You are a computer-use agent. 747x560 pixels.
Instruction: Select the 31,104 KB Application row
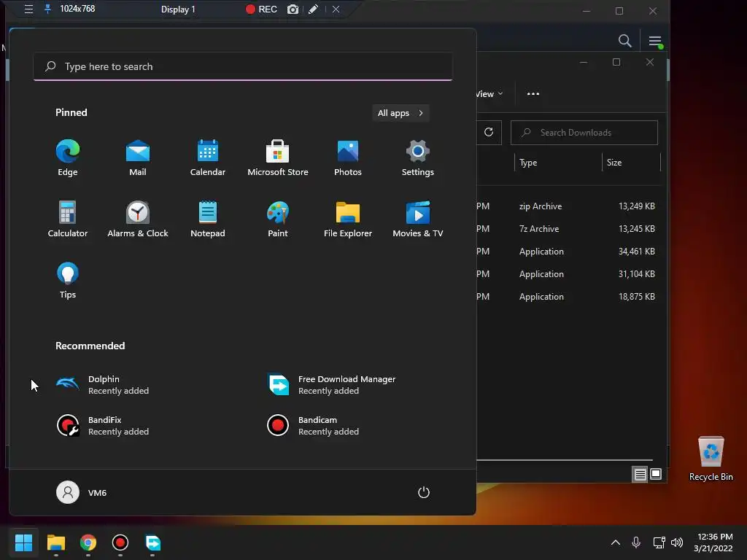[567, 274]
